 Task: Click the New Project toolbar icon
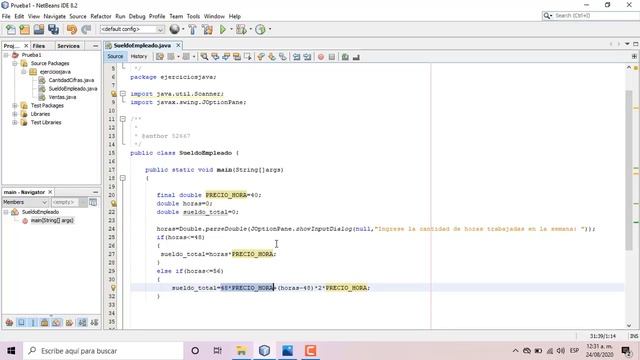coord(24,29)
